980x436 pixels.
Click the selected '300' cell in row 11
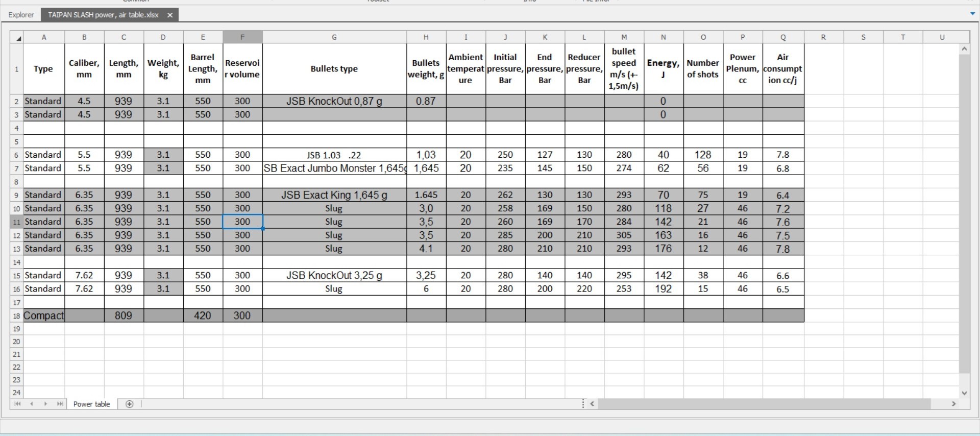[x=242, y=222]
